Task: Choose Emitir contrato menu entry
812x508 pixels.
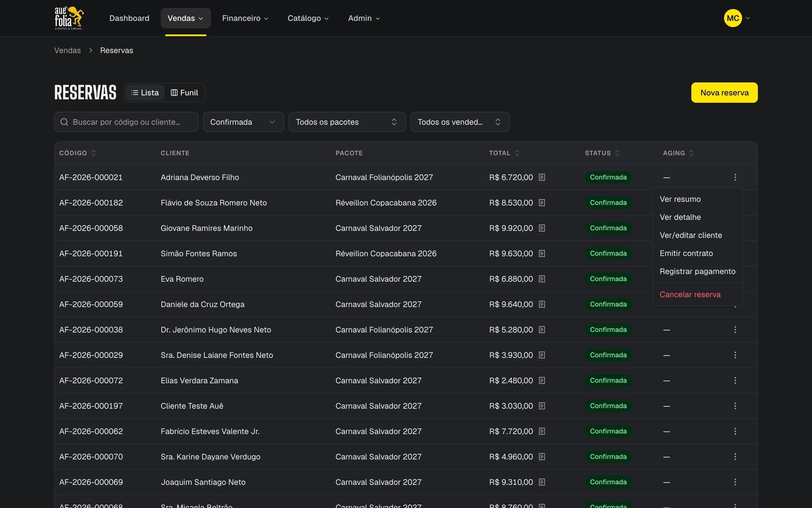Action: tap(697, 253)
